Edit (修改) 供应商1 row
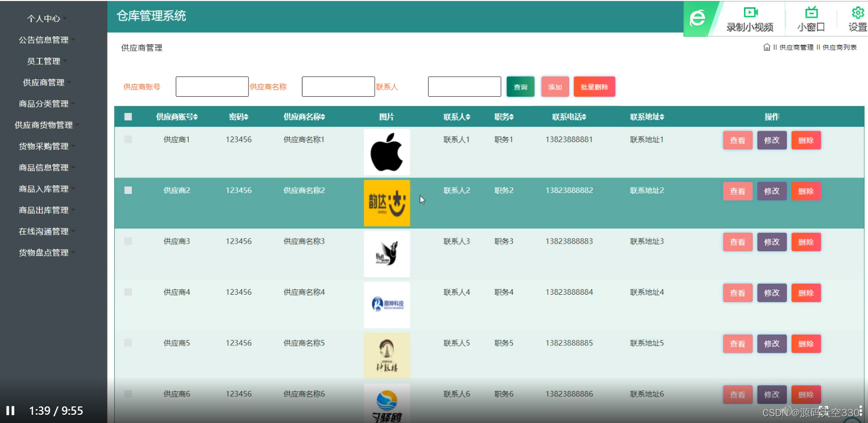The image size is (868, 423). 772,140
